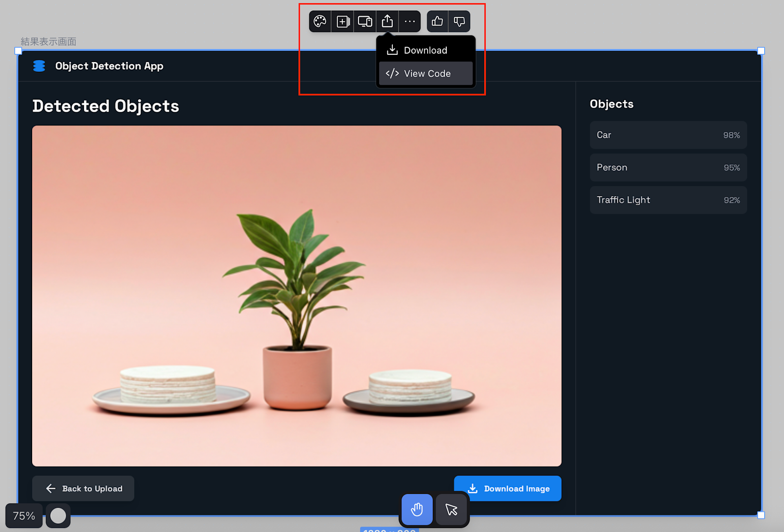Activate the pointer select tool
This screenshot has height=532, width=784.
pyautogui.click(x=452, y=509)
